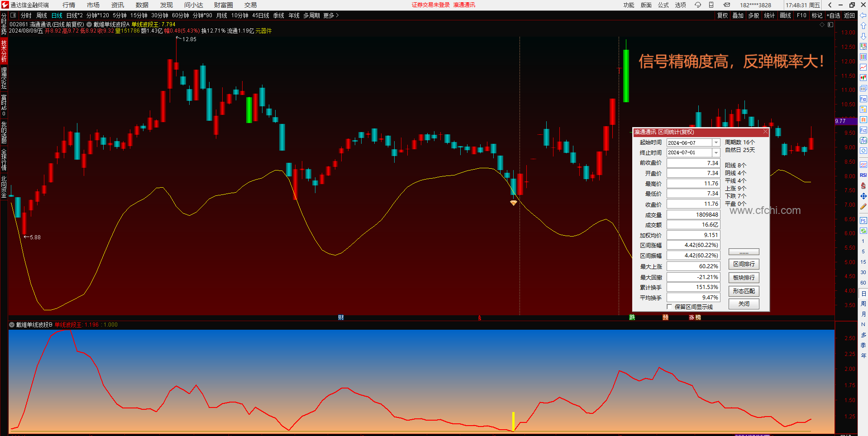Click the blue up arrow sidebar icon
The image size is (868, 436).
coord(863,26)
